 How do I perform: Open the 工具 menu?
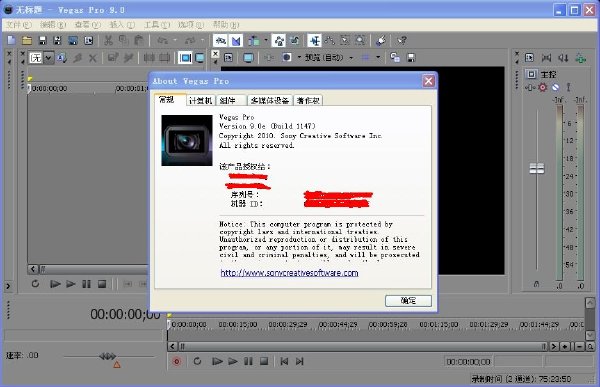coord(157,25)
